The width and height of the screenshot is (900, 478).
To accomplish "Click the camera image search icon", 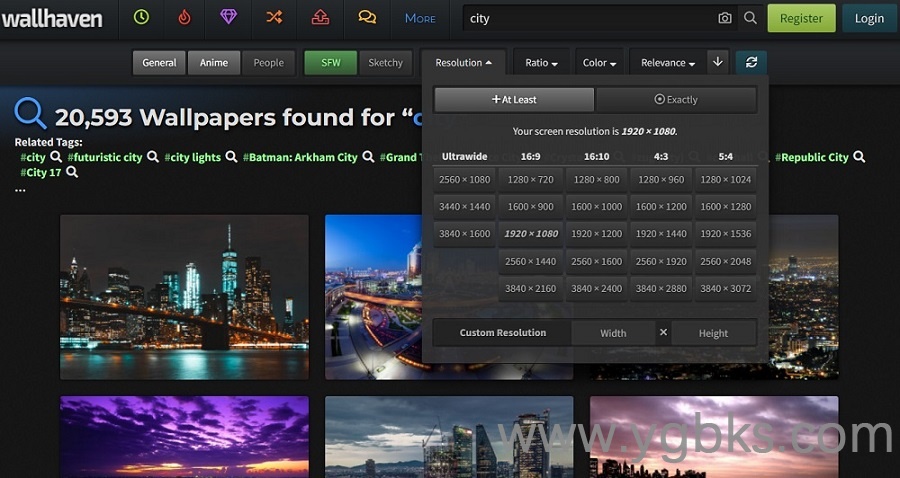I will click(724, 18).
